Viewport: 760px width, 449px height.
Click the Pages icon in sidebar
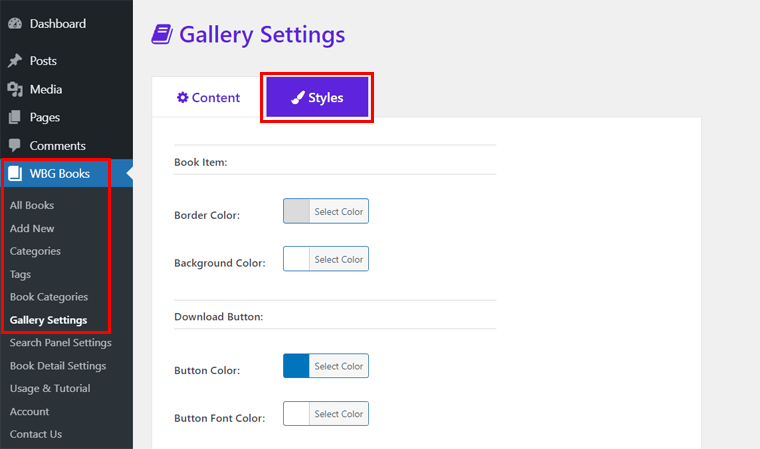click(x=15, y=117)
